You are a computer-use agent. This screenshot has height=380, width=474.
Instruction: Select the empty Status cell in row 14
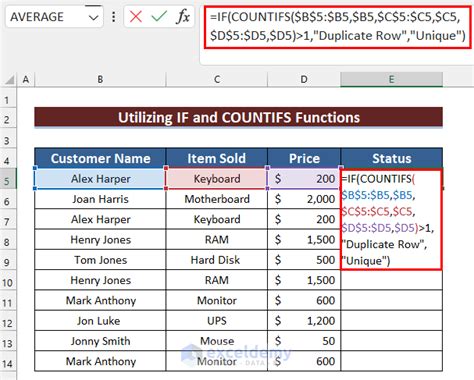[x=392, y=361]
